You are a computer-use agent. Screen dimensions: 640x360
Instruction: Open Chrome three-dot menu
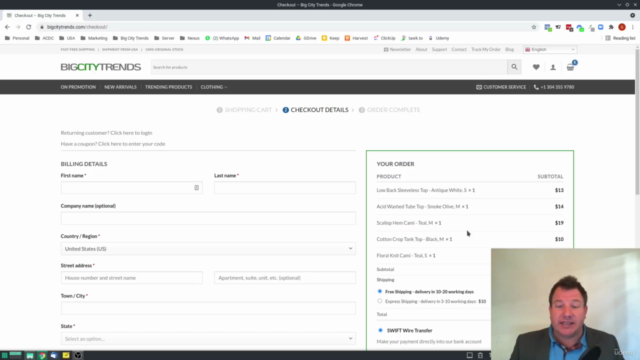tap(633, 27)
